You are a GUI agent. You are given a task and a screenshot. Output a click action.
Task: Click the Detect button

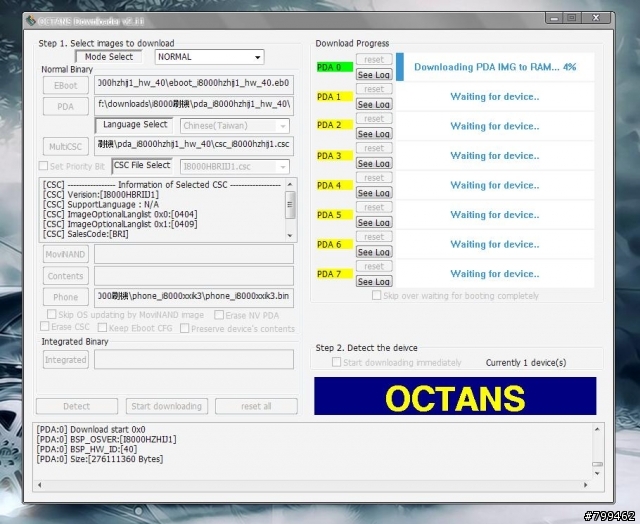[x=77, y=406]
